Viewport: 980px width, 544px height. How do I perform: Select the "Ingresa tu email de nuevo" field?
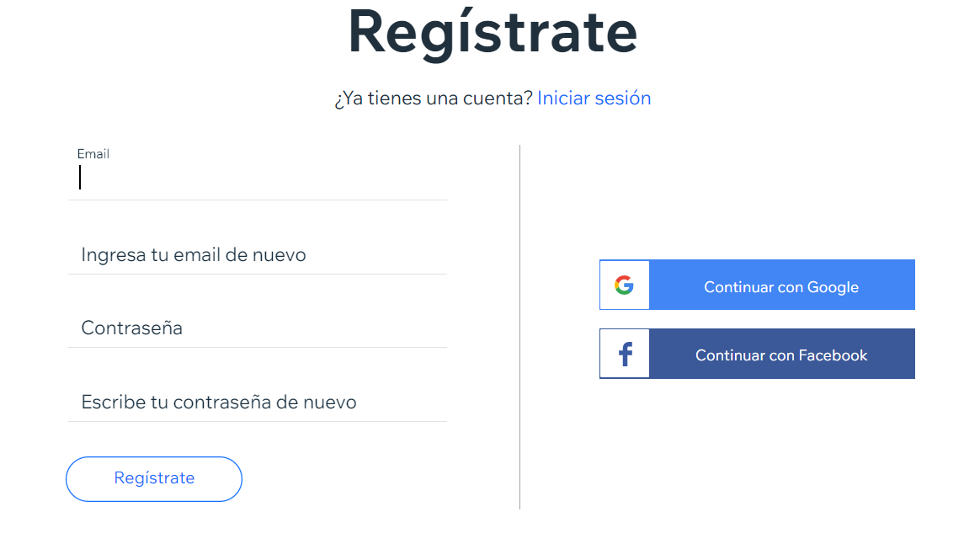coord(257,254)
